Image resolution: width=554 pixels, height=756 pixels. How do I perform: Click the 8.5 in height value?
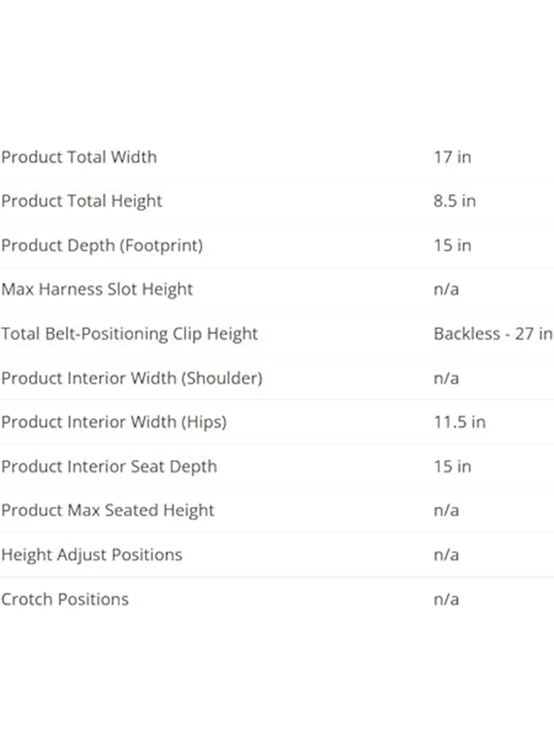(454, 201)
